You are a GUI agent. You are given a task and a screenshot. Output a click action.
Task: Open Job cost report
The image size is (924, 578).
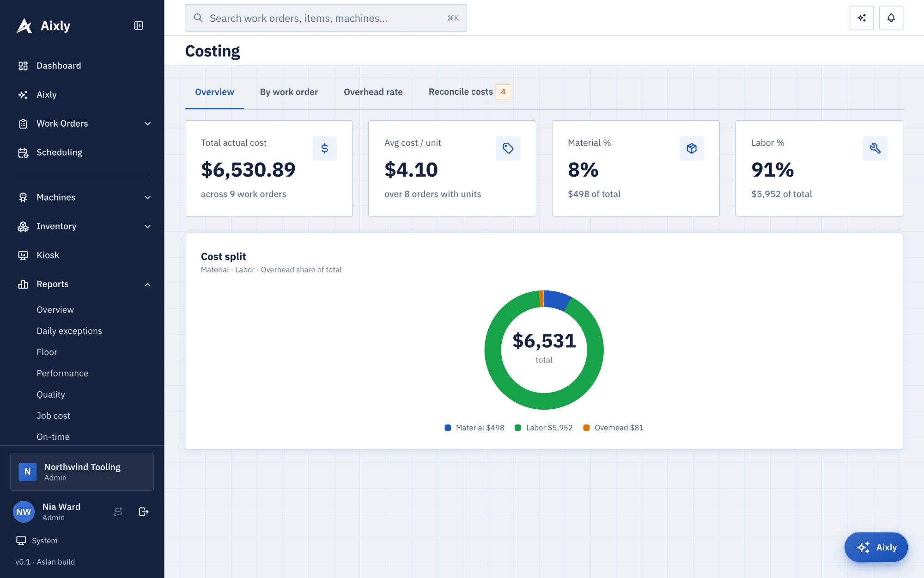coord(54,416)
